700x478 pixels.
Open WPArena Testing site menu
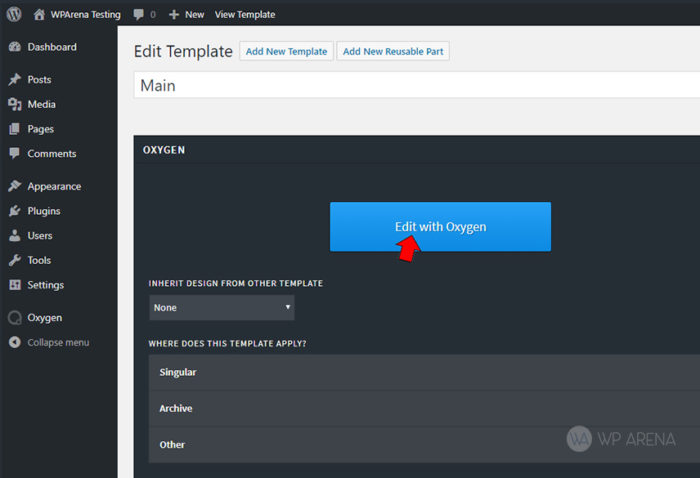pyautogui.click(x=85, y=15)
